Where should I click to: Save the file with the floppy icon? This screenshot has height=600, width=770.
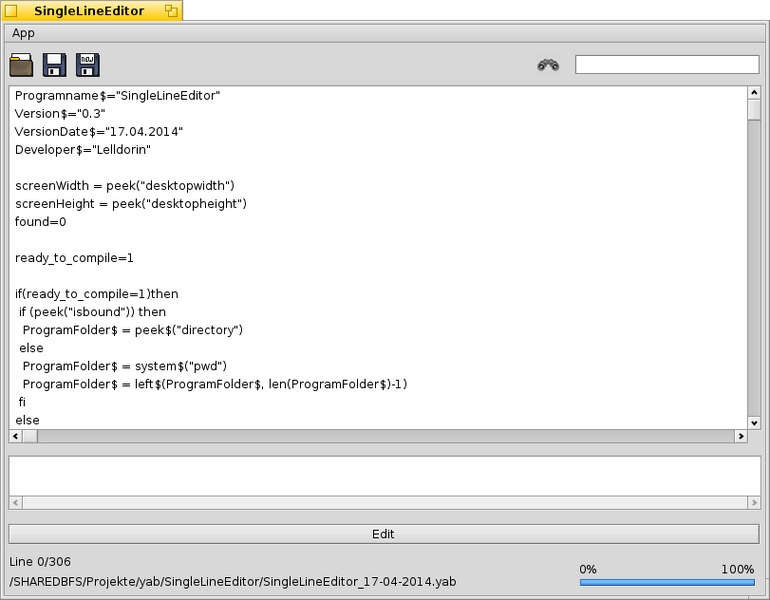coord(55,65)
